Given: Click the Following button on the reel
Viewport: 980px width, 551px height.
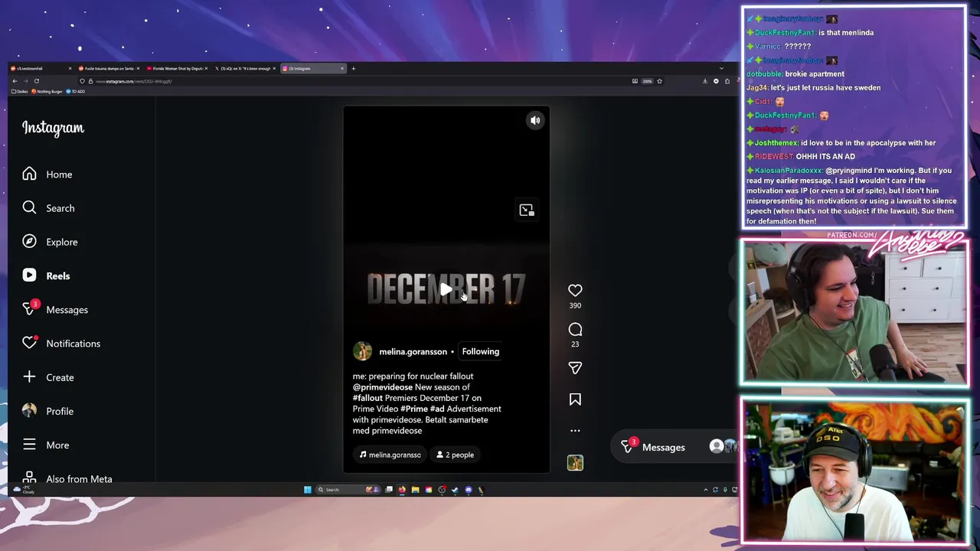Looking at the screenshot, I should coord(480,351).
